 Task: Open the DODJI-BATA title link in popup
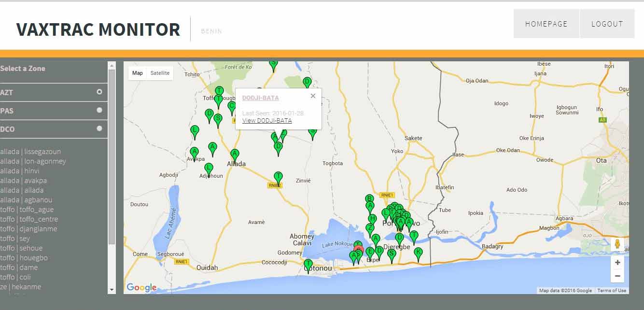[261, 98]
